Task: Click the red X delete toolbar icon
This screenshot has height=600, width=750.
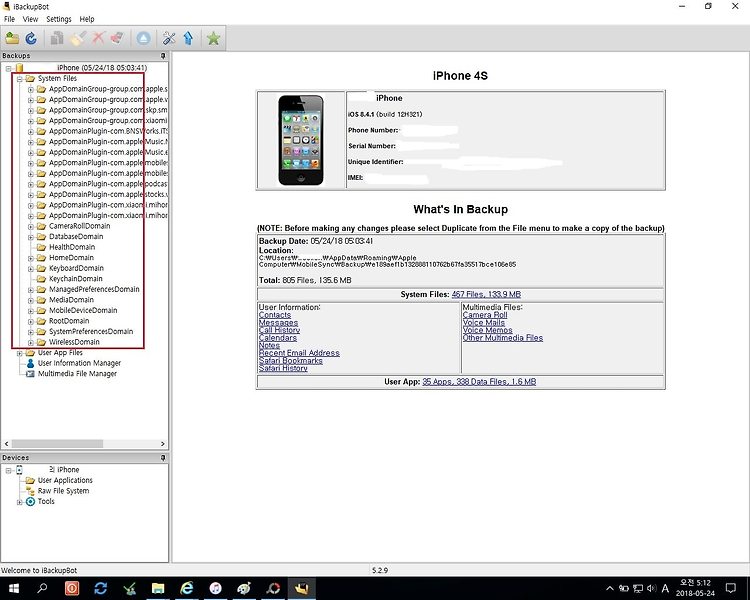Action: tap(98, 38)
